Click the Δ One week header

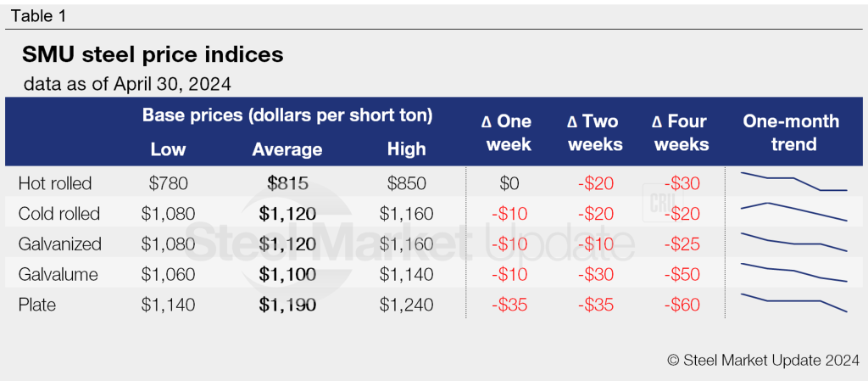[509, 132]
